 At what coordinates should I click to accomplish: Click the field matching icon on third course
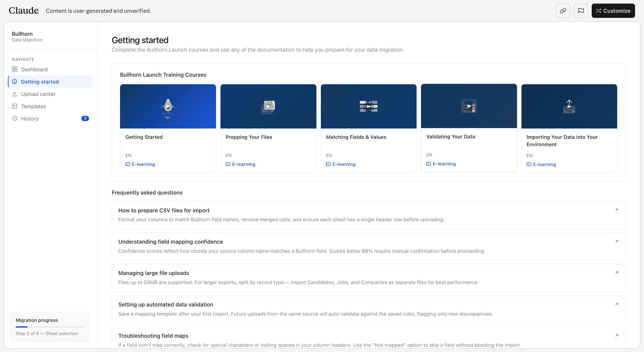pos(369,106)
